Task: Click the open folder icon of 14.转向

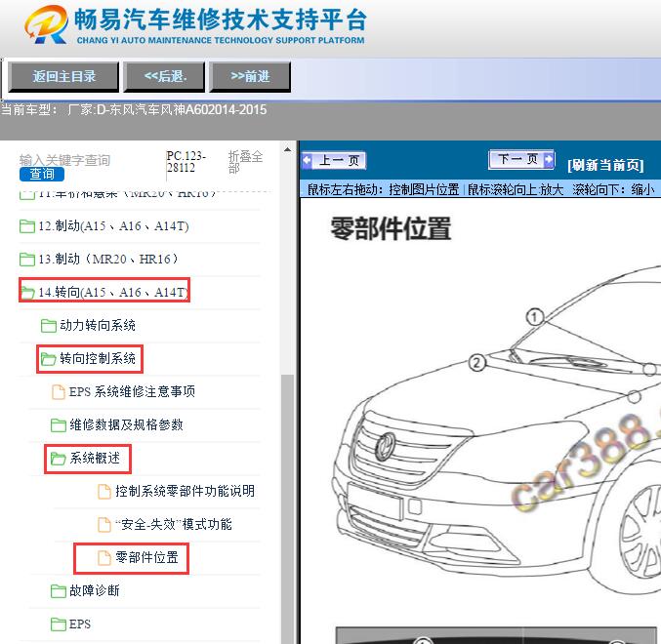Action: (27, 292)
